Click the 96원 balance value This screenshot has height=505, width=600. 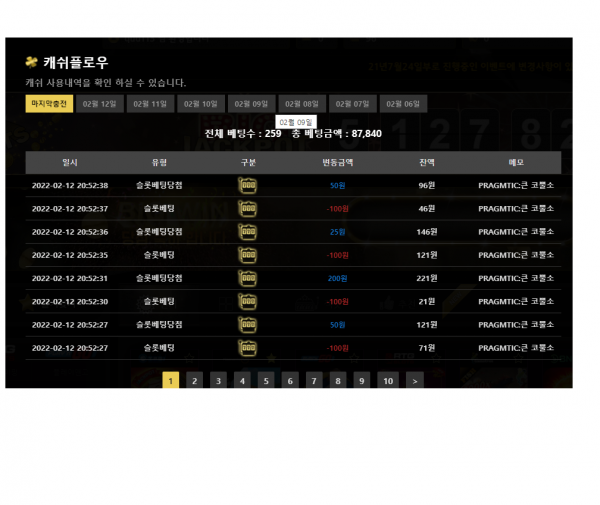(x=427, y=186)
